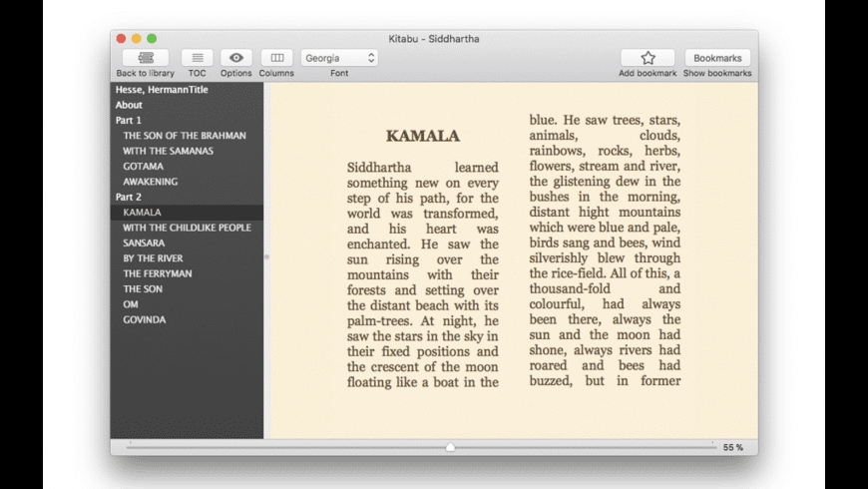Select the highlighted KAMALA chapter
The image size is (868, 489).
[187, 213]
